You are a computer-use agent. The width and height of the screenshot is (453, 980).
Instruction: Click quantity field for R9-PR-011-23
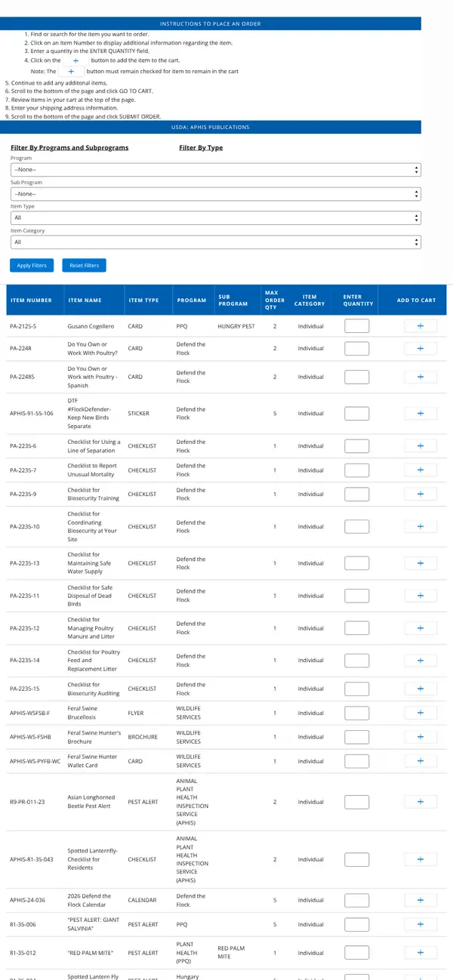click(356, 802)
